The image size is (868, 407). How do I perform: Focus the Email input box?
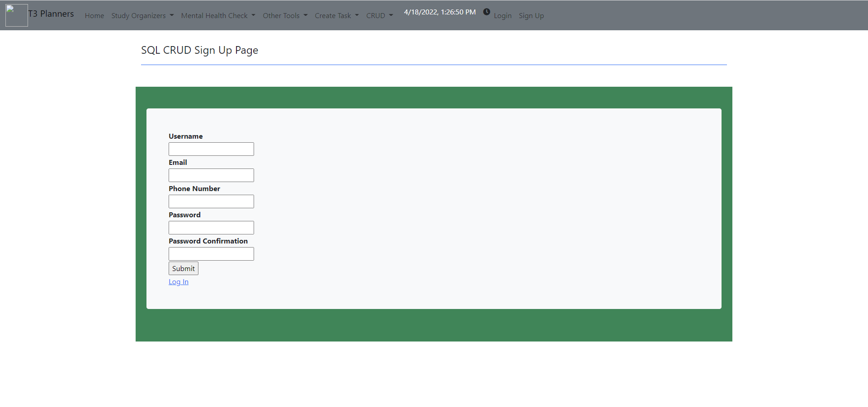click(211, 175)
